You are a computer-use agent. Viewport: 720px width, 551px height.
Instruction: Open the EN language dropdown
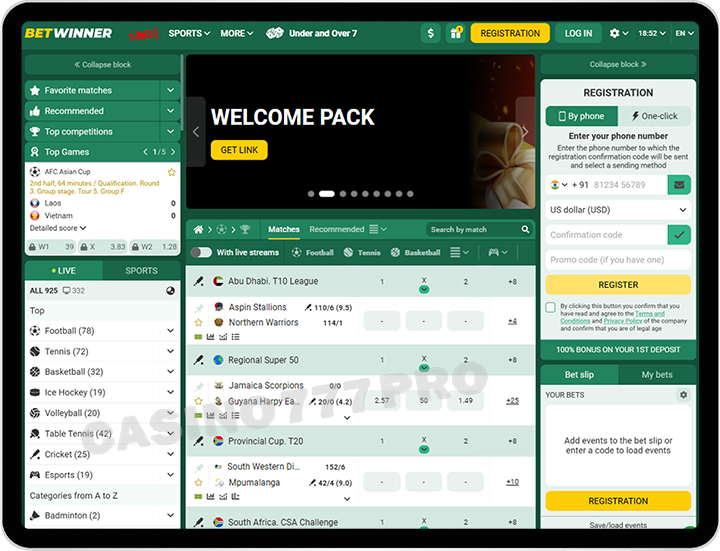click(684, 33)
